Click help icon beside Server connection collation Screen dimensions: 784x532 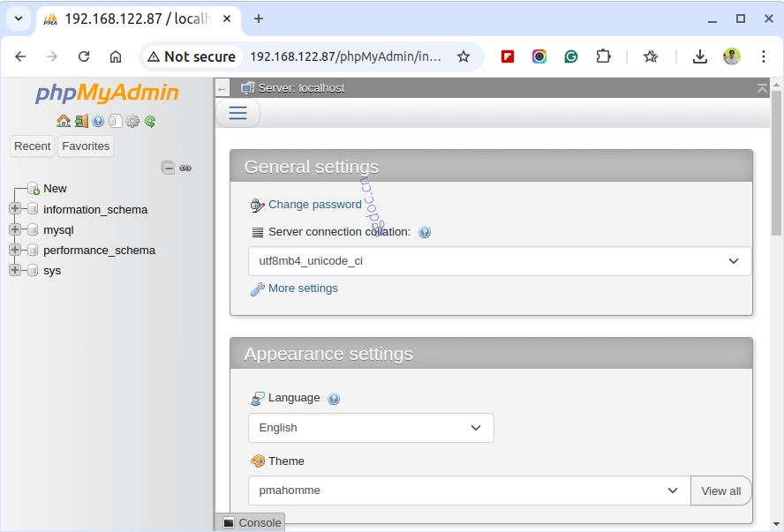[425, 232]
